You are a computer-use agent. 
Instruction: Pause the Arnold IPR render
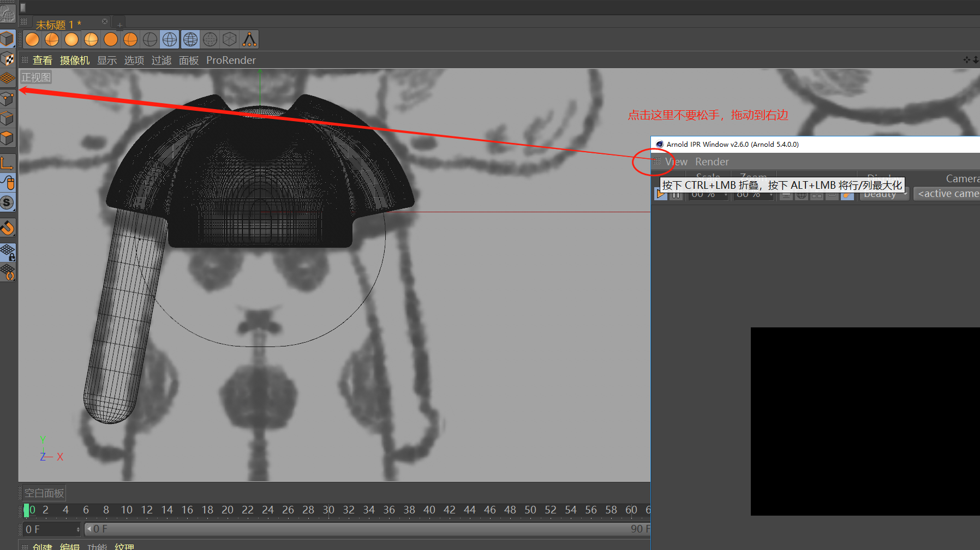coord(676,194)
